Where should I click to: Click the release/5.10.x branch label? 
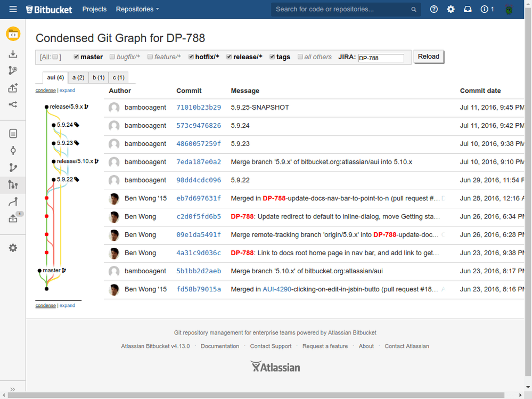click(x=75, y=161)
